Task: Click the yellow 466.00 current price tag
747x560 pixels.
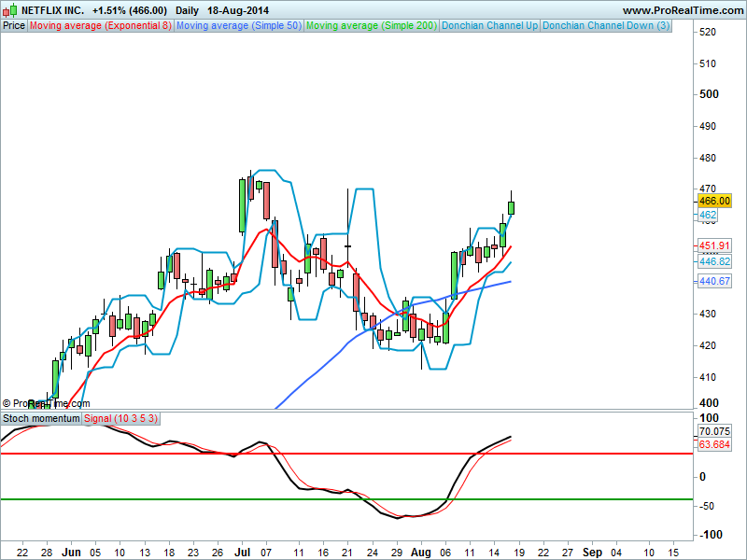Action: coord(714,201)
